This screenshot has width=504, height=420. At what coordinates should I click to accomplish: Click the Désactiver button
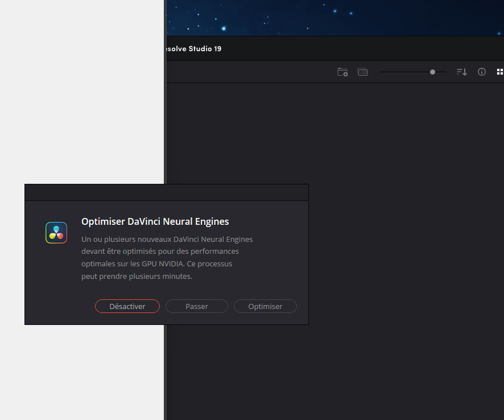coord(127,306)
